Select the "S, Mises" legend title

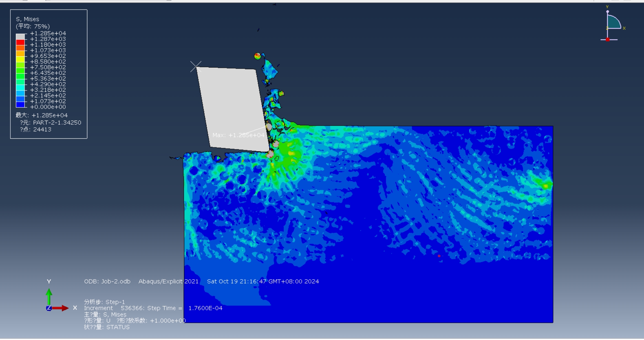point(27,19)
